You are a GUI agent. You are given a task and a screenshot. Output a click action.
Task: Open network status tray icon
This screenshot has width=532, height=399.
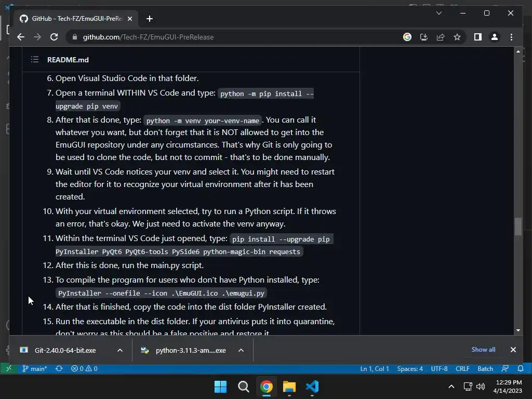[468, 387]
